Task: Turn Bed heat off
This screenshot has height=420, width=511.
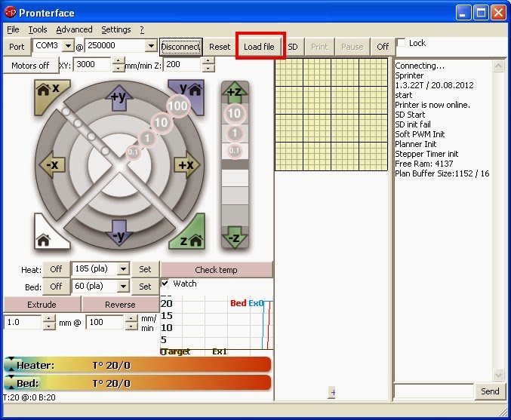Action: 56,287
